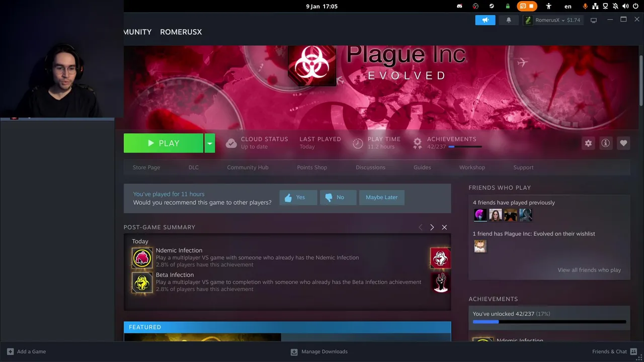Open the RomerusX account dropdown
The image size is (644, 362).
(552, 20)
